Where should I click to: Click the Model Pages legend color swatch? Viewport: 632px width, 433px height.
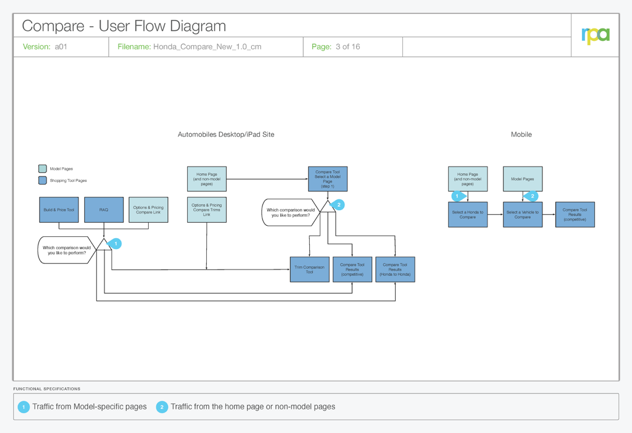point(42,169)
